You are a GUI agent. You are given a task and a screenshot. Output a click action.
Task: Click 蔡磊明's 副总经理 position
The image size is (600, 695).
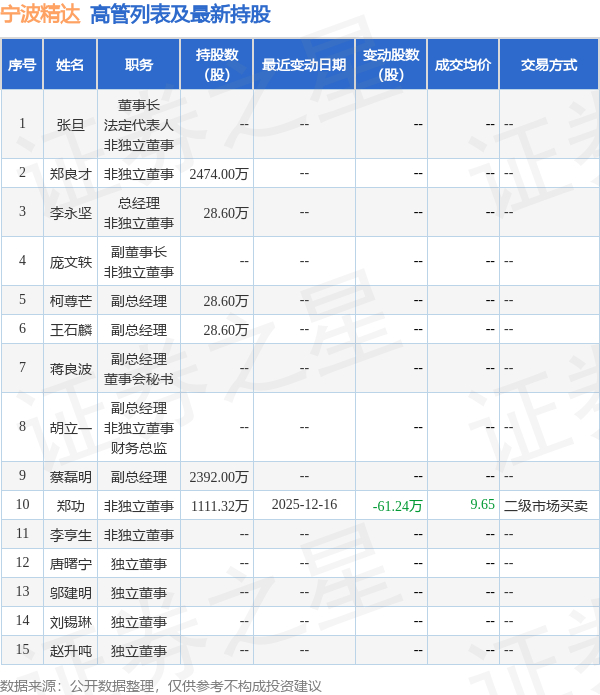click(x=139, y=477)
